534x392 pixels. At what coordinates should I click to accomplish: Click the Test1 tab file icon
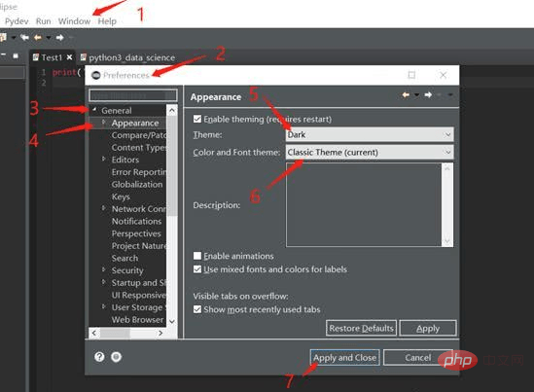[36, 57]
